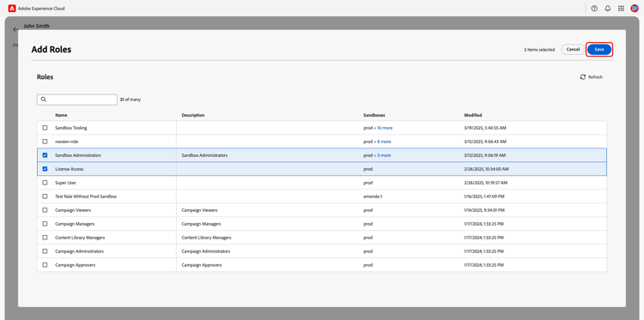Image resolution: width=644 pixels, height=320 pixels.
Task: Check the naveen-role checkbox
Action: click(x=46, y=142)
